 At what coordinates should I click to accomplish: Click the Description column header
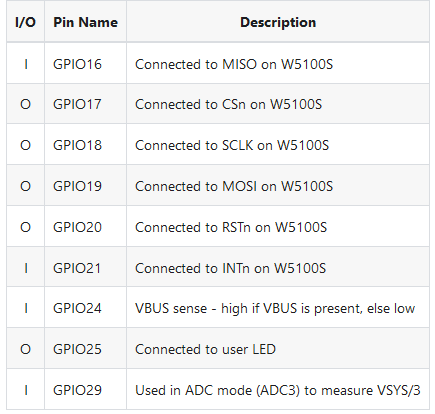(x=278, y=22)
